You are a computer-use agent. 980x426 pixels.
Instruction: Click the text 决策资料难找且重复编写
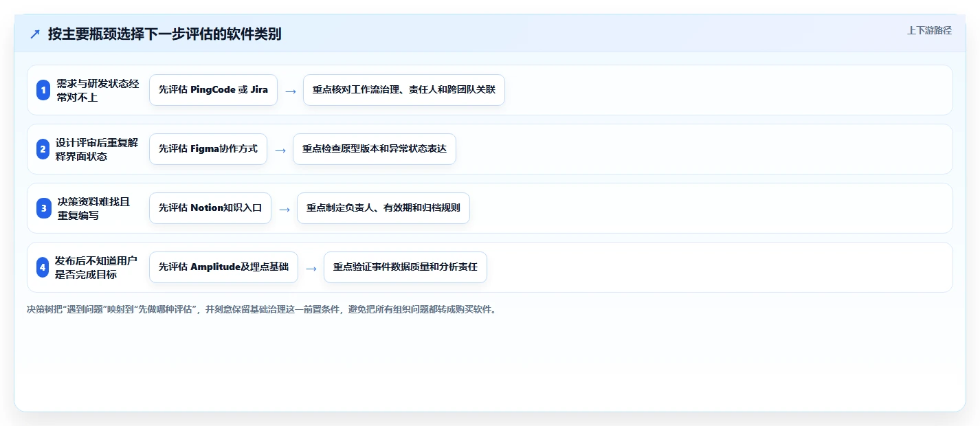(93, 208)
